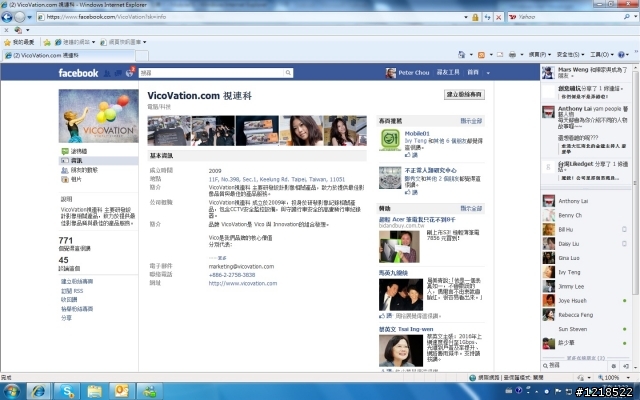Image resolution: width=640 pixels, height=400 pixels.
Task: Click the empty New Tab button
Action: pyautogui.click(x=142, y=56)
